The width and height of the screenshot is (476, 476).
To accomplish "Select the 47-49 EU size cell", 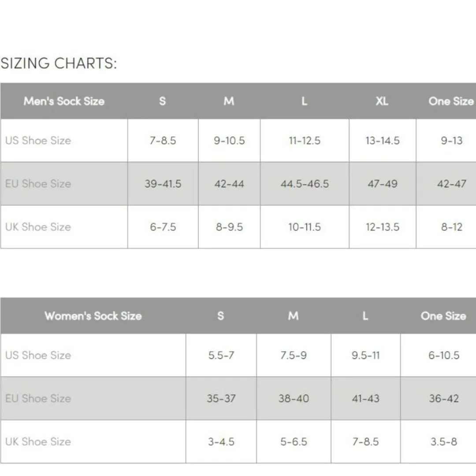I will click(383, 184).
